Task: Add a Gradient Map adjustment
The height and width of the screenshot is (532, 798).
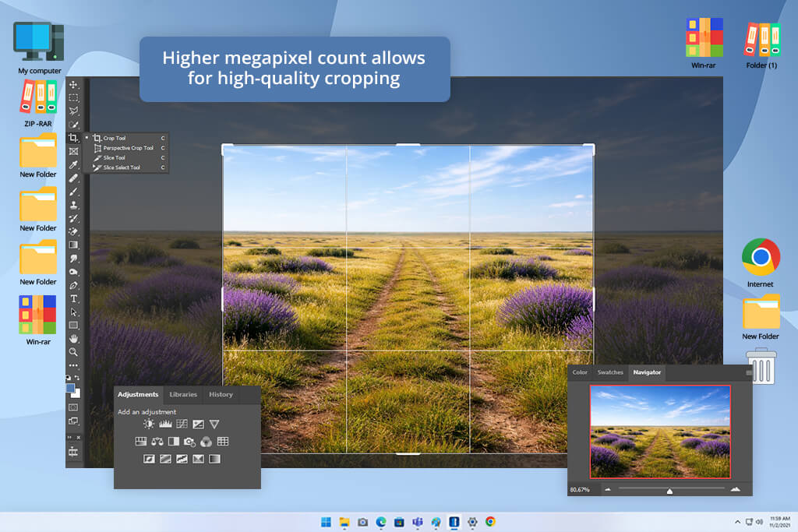Action: point(215,459)
